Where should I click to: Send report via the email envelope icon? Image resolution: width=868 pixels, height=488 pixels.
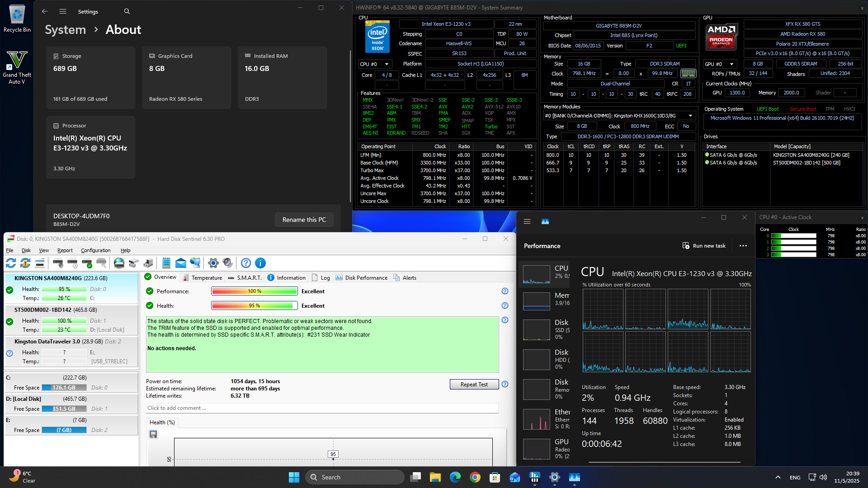pos(180,263)
